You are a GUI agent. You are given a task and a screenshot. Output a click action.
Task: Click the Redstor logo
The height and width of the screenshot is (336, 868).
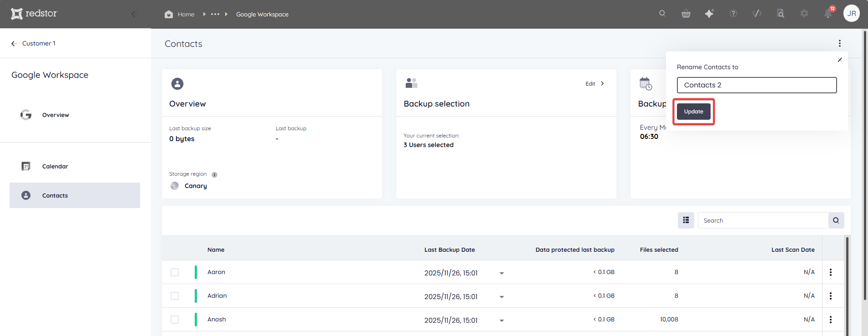(34, 14)
